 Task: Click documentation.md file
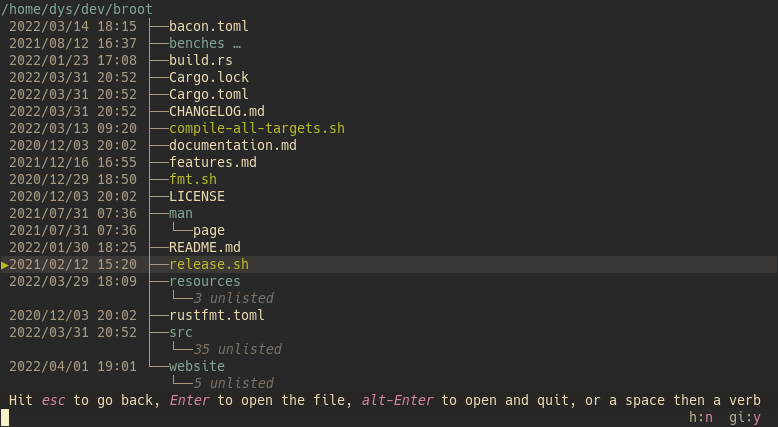coord(233,145)
